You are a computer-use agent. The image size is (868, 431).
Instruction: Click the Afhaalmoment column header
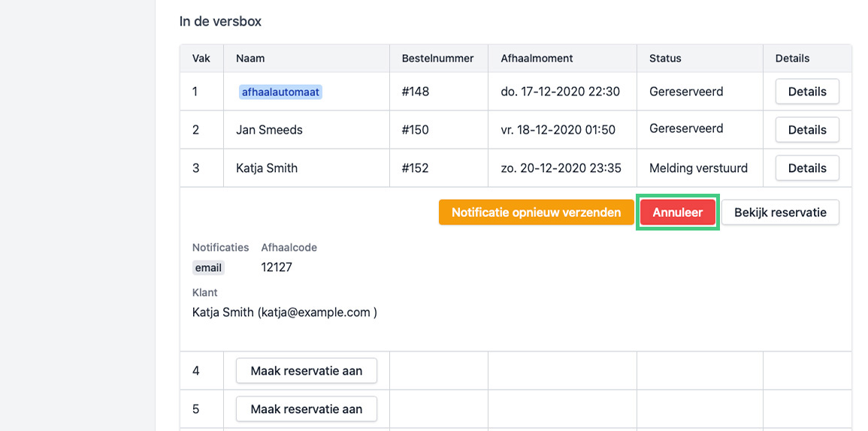pos(537,58)
